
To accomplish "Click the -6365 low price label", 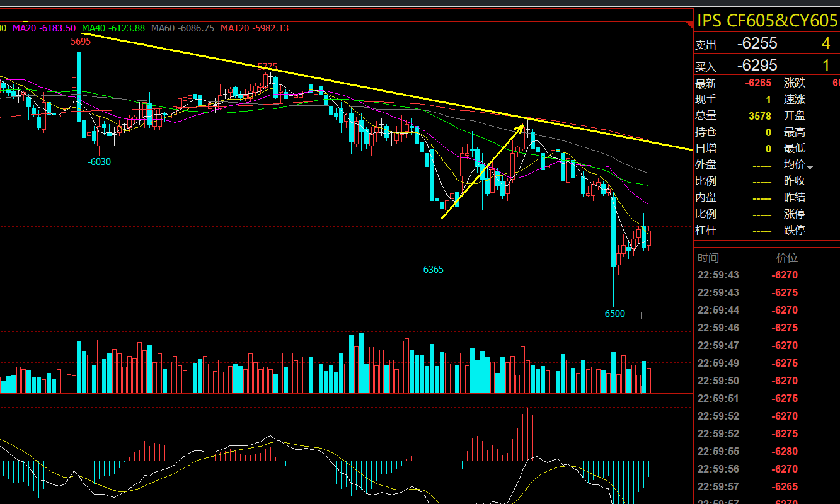I will coord(432,270).
